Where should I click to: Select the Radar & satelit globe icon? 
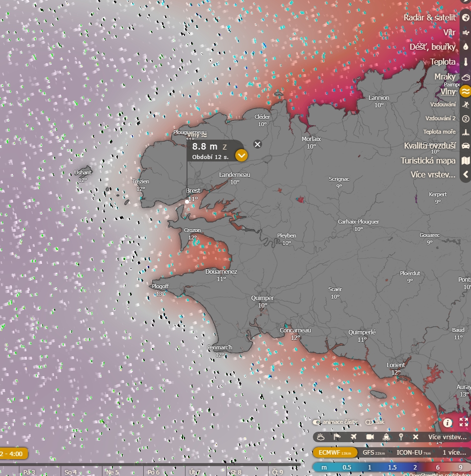[466, 18]
